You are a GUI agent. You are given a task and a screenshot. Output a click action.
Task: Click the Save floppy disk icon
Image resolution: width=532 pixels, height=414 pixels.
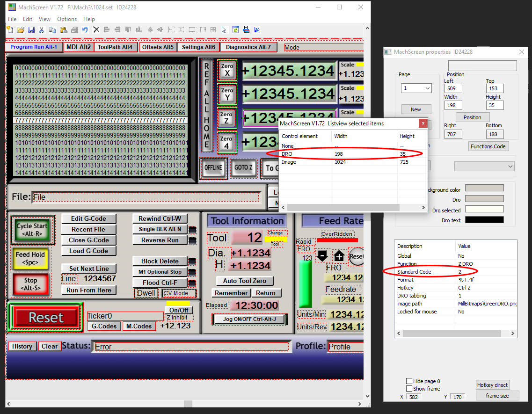pos(31,30)
